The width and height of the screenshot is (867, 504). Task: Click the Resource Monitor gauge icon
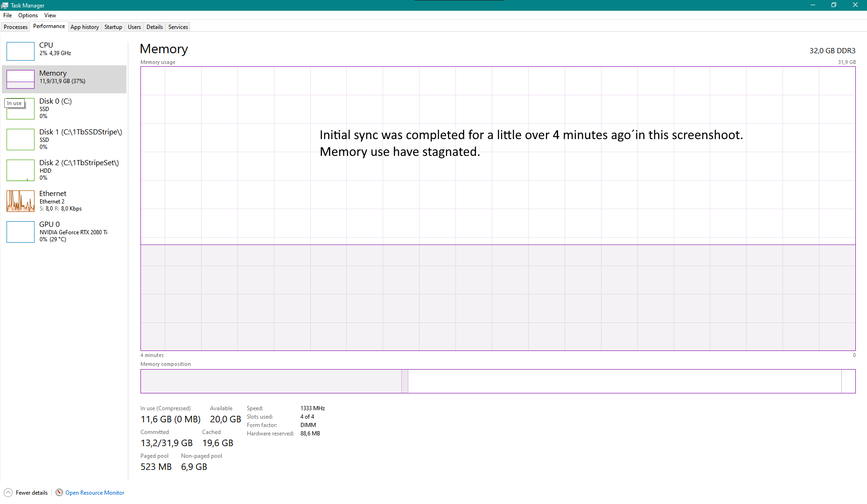pyautogui.click(x=59, y=492)
